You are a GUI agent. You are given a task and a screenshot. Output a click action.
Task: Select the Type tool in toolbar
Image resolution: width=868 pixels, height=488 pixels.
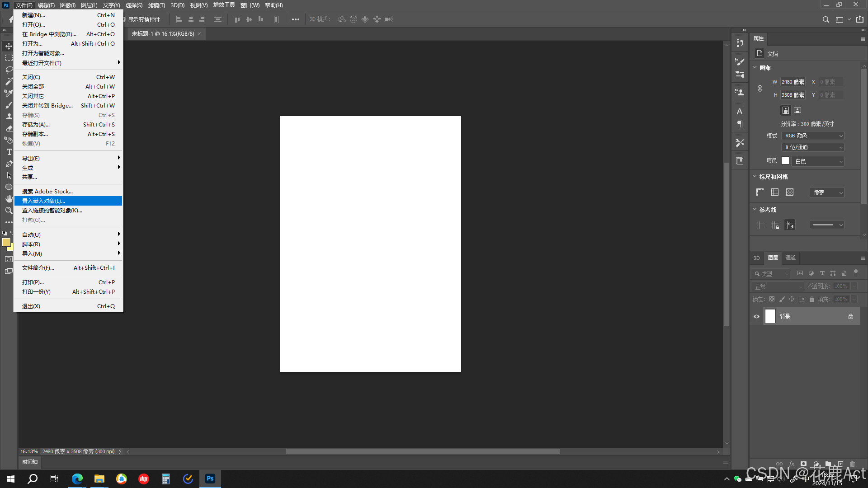[x=9, y=152]
